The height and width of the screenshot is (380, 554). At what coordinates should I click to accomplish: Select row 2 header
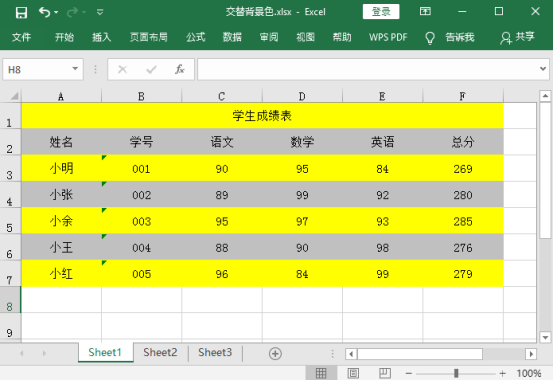tap(10, 142)
